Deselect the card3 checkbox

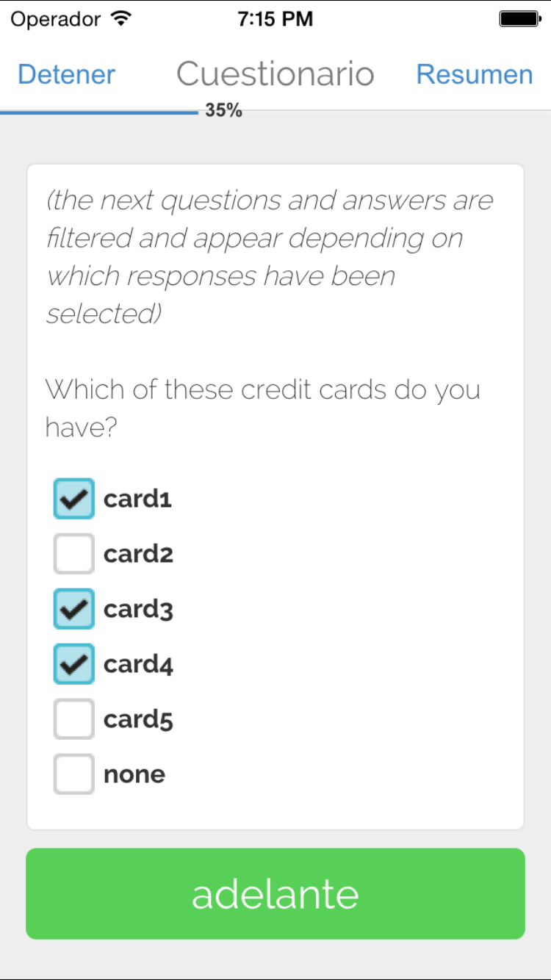[x=73, y=609]
